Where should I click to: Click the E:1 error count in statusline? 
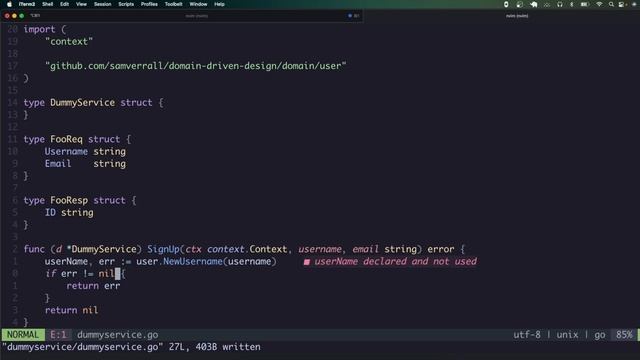pos(58,335)
